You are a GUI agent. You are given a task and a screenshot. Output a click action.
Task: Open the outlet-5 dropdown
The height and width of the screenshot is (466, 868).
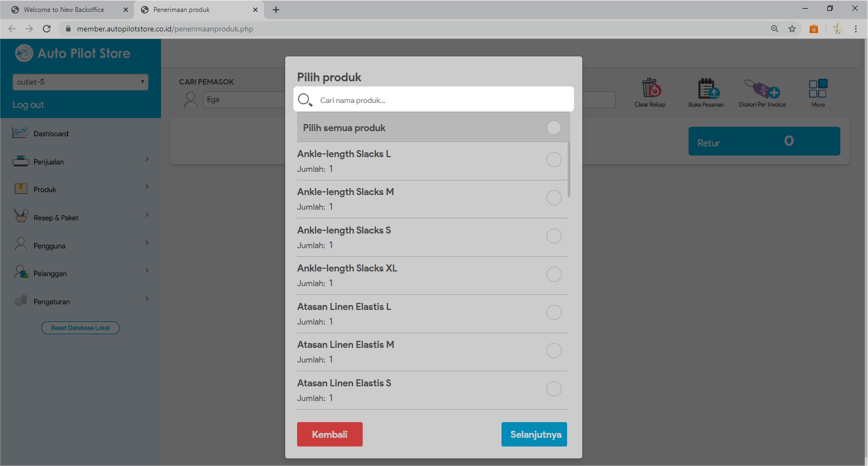(x=80, y=82)
